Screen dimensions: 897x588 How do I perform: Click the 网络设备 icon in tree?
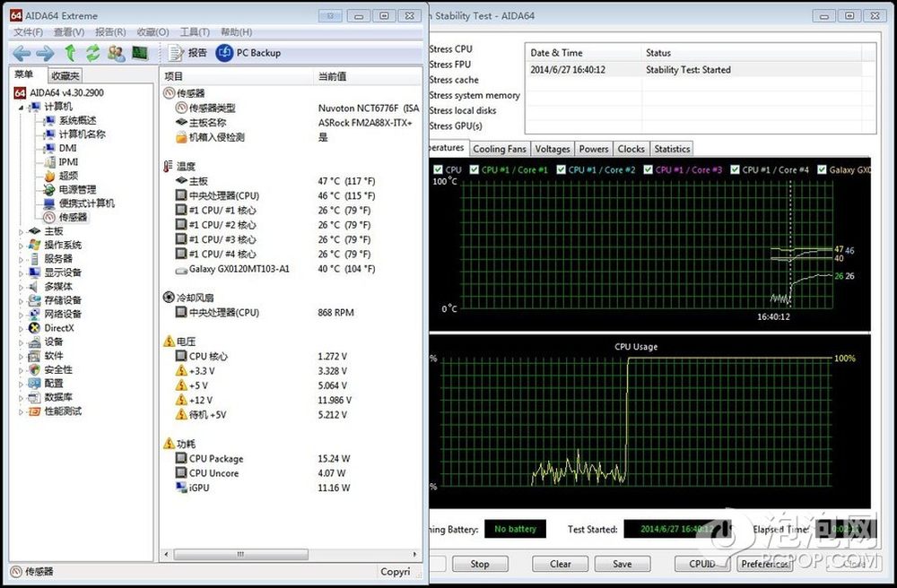pos(34,315)
